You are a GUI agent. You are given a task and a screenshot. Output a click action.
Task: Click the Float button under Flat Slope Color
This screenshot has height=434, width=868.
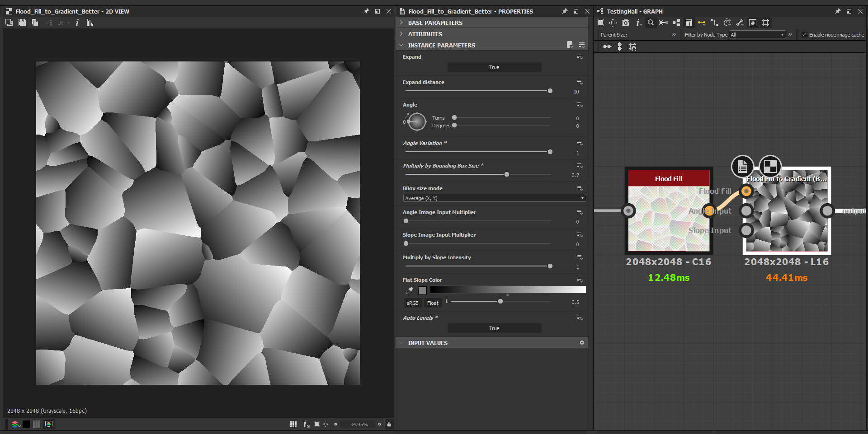click(432, 303)
